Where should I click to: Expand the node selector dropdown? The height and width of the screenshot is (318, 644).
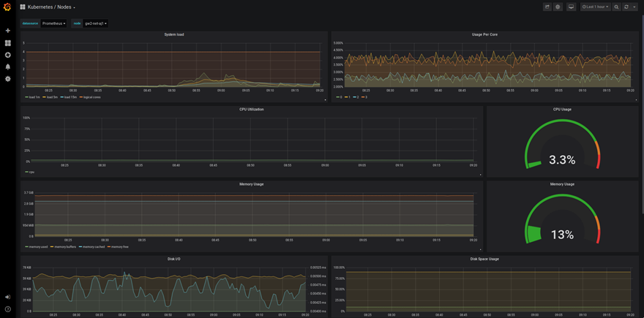click(x=95, y=23)
